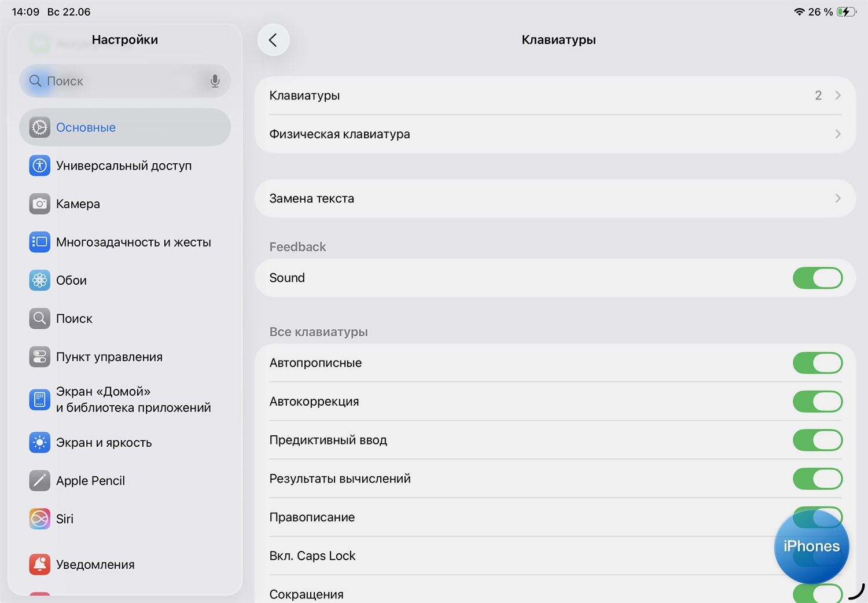This screenshot has height=603, width=868.
Task: Open Пункт управления sidebar item
Action: 109,357
